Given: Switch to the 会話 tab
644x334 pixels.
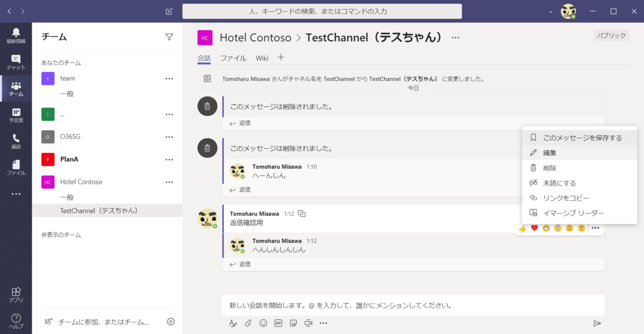Looking at the screenshot, I should [204, 58].
